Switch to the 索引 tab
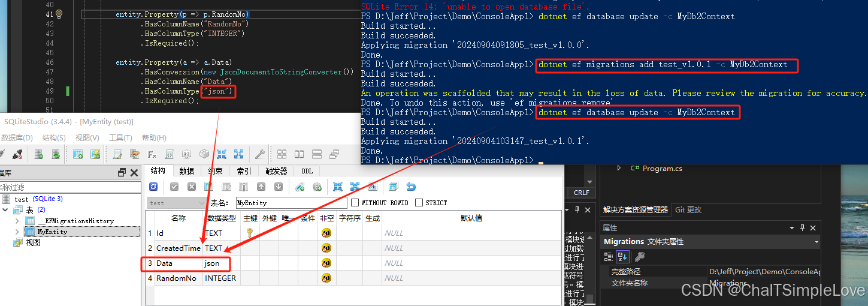This screenshot has width=868, height=306. point(244,171)
